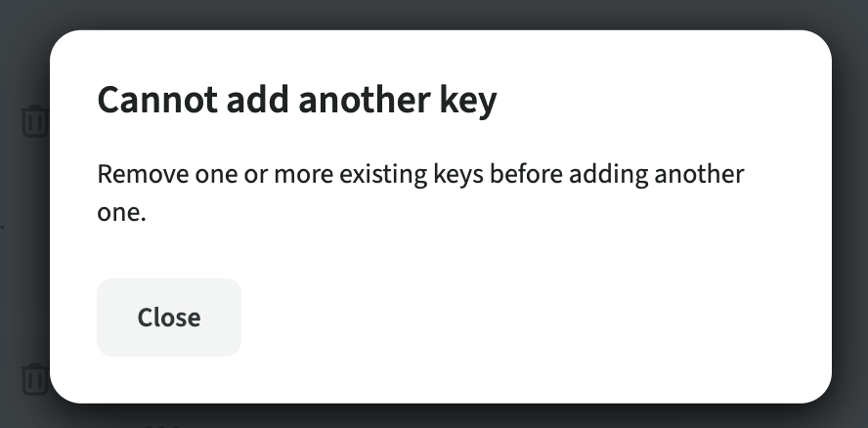The image size is (868, 428).
Task: Click the "Cannot add another key" heading
Action: coord(296,101)
